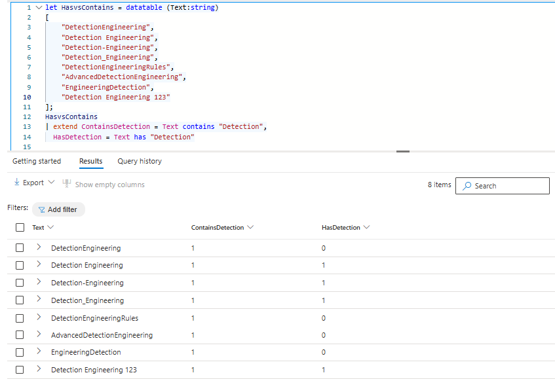Open ContainsDetection column sort menu

(250, 228)
